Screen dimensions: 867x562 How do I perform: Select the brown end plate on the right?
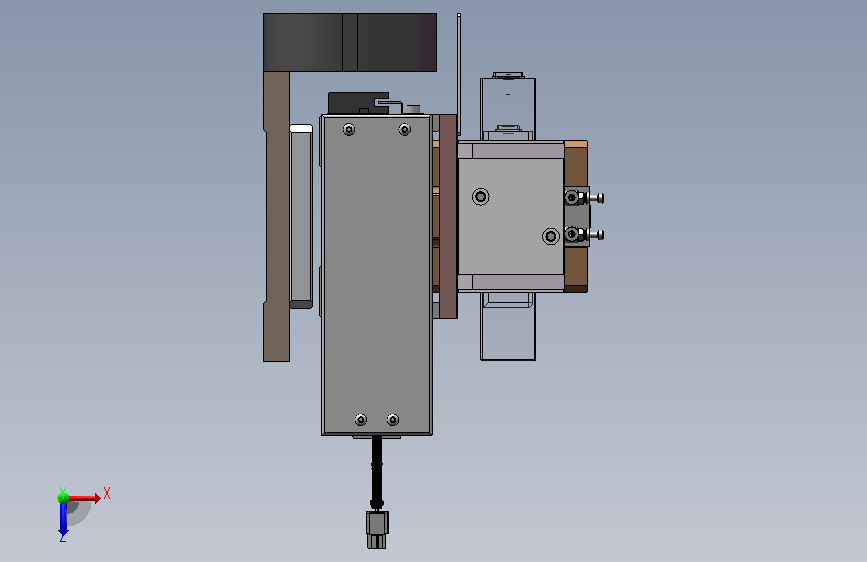pyautogui.click(x=576, y=216)
